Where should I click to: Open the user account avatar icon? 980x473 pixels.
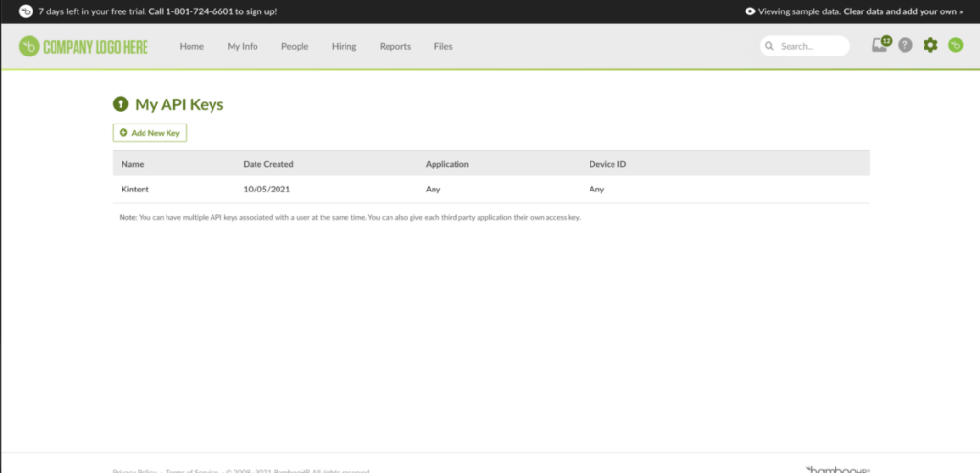pos(956,45)
